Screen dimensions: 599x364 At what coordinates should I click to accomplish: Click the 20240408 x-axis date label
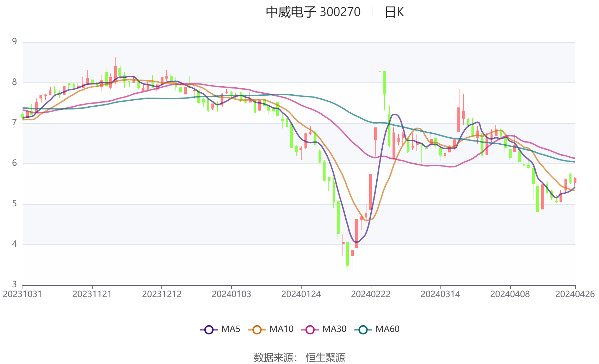[x=510, y=294]
